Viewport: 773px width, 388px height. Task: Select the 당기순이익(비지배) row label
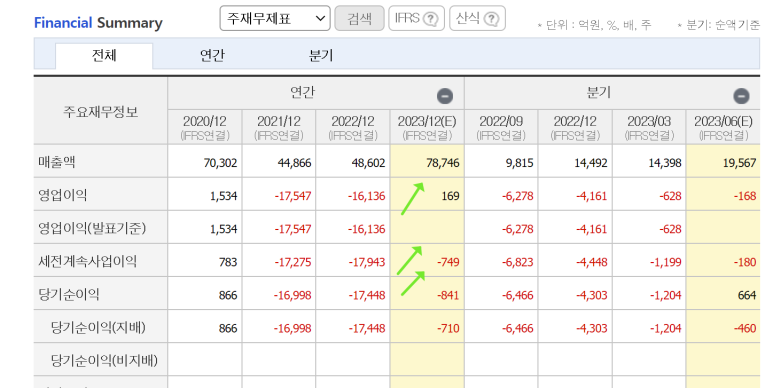click(104, 360)
